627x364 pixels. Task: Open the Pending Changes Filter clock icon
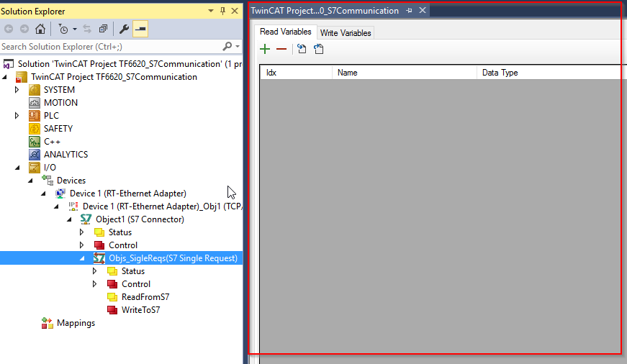click(x=63, y=29)
